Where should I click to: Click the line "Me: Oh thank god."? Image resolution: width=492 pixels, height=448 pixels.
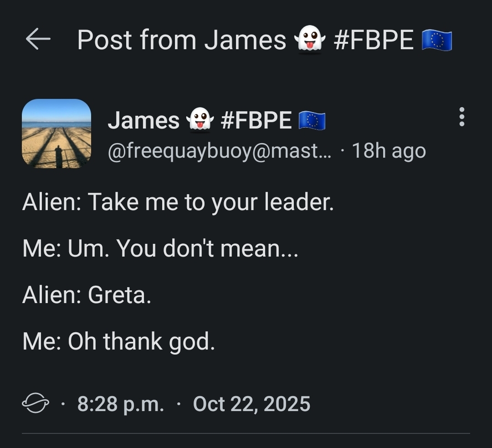pos(118,342)
